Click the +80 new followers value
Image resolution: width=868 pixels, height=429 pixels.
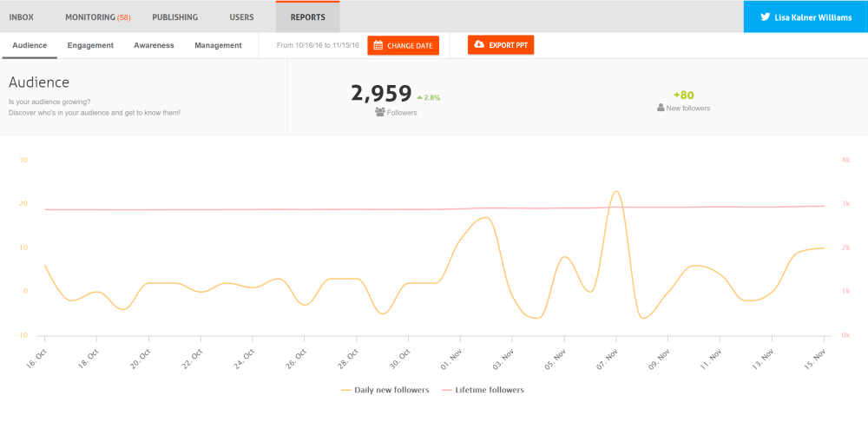tap(684, 96)
